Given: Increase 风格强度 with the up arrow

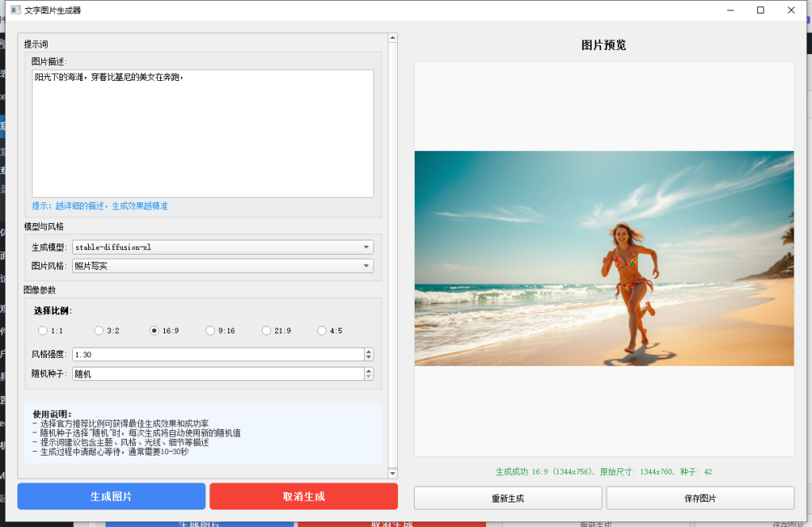Looking at the screenshot, I should (369, 352).
